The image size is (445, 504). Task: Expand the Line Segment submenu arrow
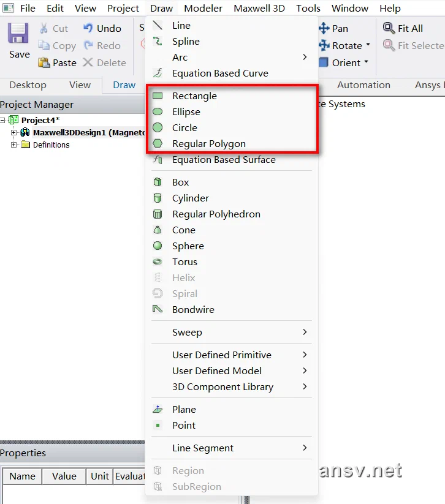pos(305,448)
